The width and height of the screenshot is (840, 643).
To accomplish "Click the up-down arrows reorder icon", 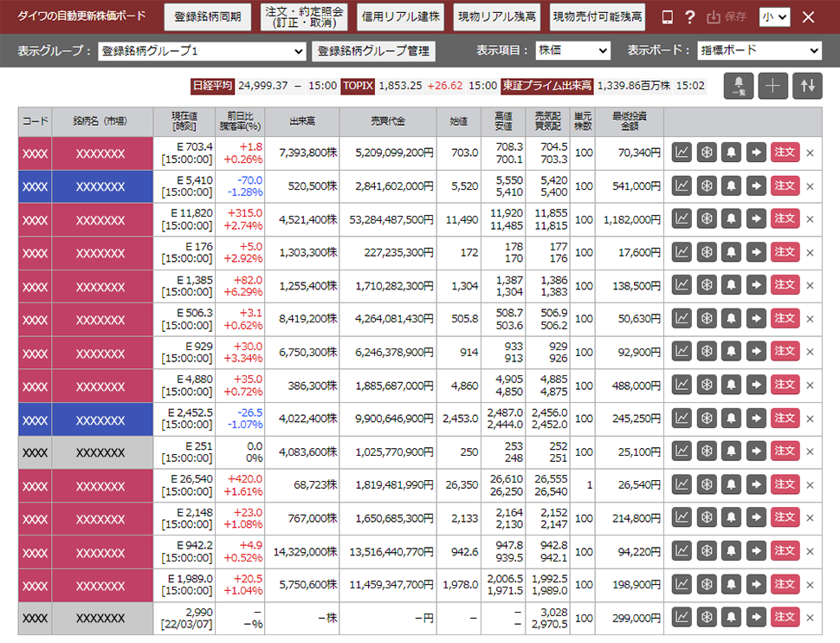I will pos(807,86).
